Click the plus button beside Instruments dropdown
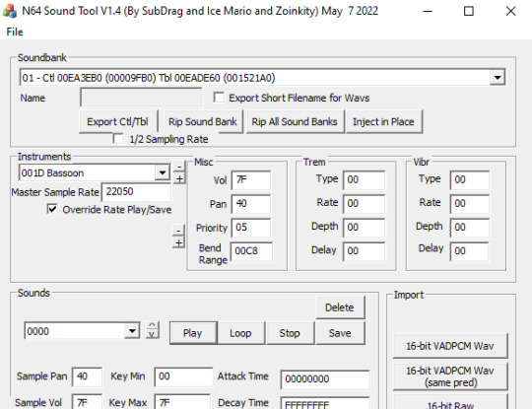This screenshot has height=409, width=532. 179,178
